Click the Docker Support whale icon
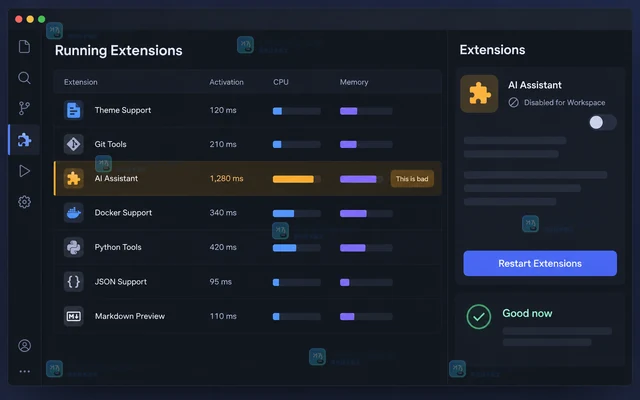This screenshot has height=400, width=640. (x=73, y=213)
